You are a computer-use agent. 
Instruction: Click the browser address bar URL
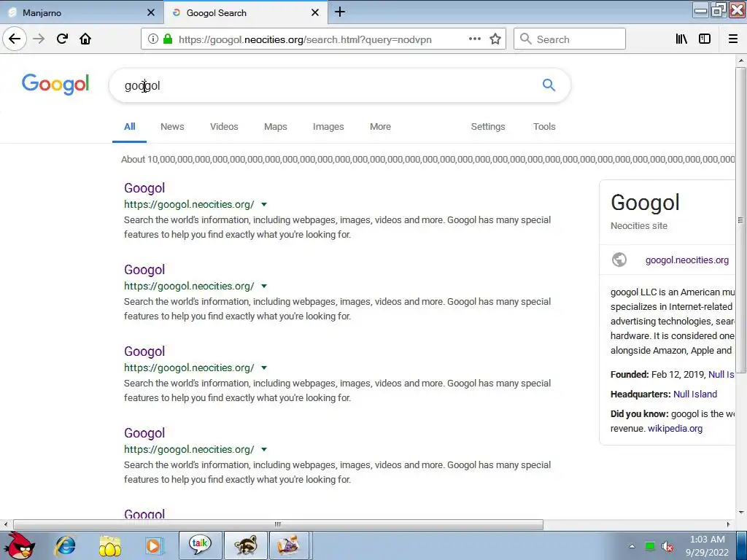305,39
